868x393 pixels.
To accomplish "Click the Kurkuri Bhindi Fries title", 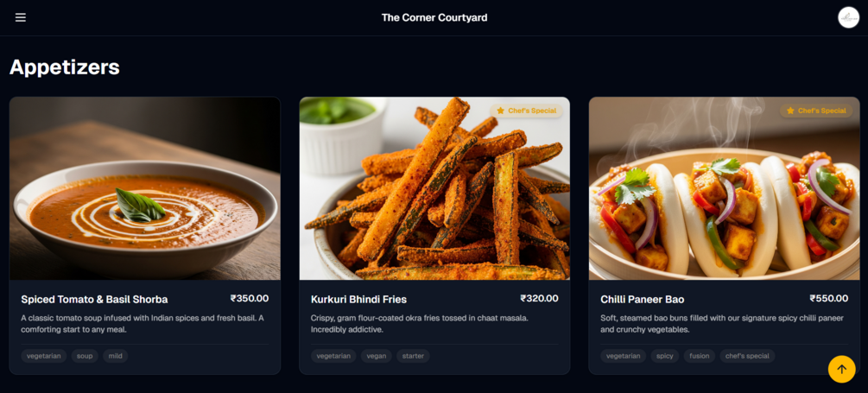I will click(358, 300).
